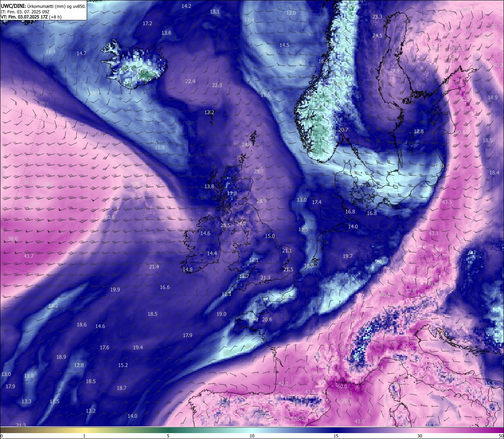
Task: Click the 23.3 value over northern Sweden
Action: (x=377, y=17)
